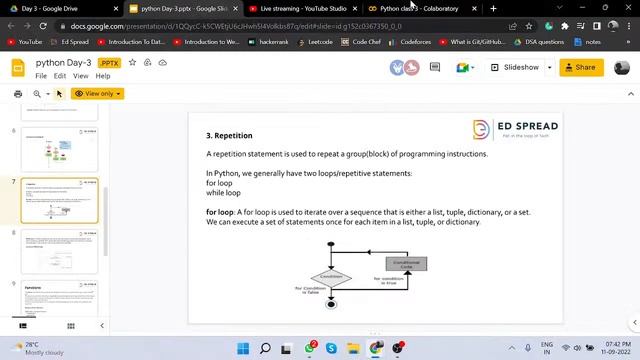Open Skype from the taskbar
The height and width of the screenshot is (360, 640).
331,349
